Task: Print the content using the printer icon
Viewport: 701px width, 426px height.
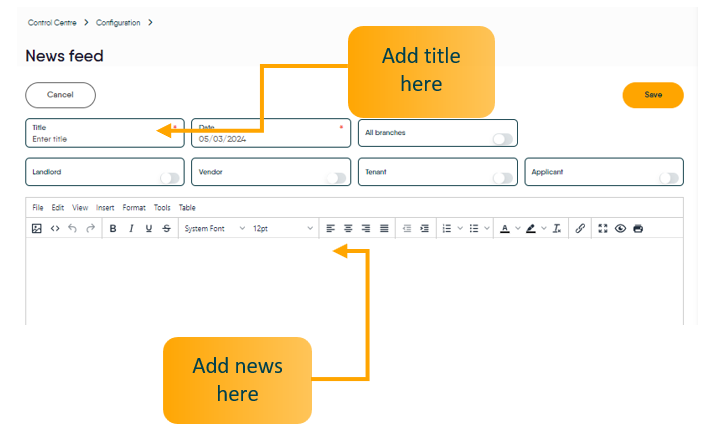Action: coord(638,229)
